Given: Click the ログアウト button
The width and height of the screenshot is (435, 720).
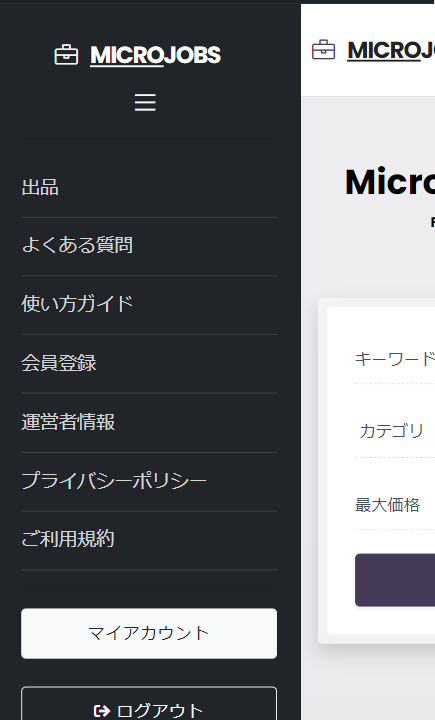Looking at the screenshot, I should (x=149, y=704).
